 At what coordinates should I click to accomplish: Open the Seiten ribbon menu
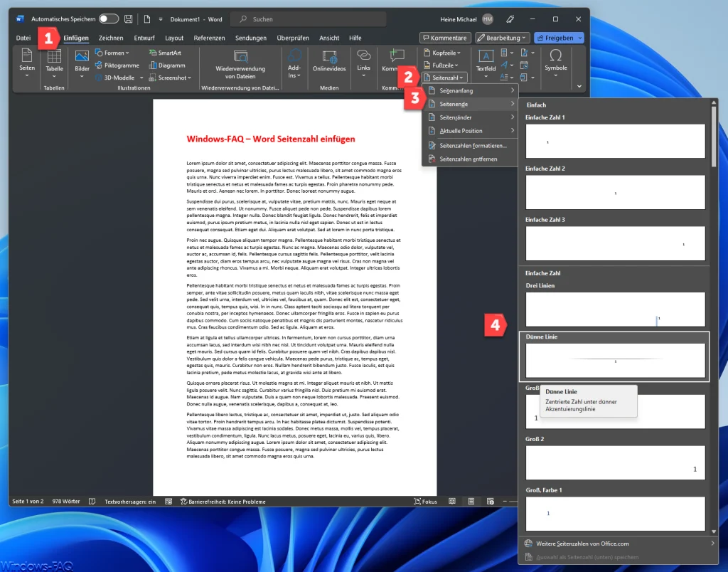tap(27, 63)
